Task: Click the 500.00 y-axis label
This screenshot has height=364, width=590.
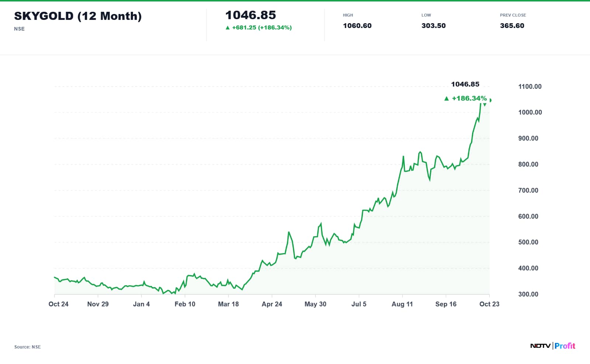Action: 528,242
